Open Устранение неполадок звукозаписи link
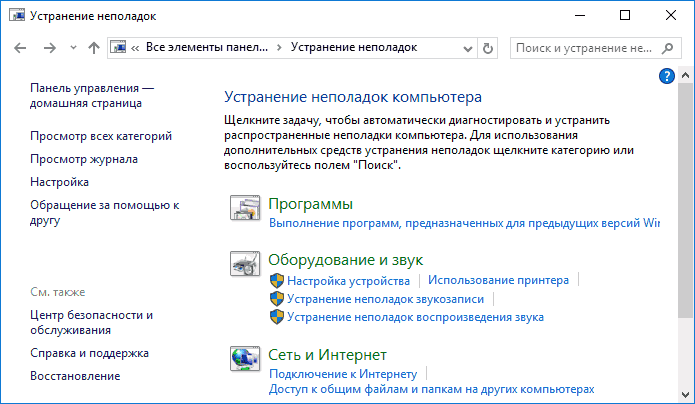695x404 pixels. [x=385, y=299]
